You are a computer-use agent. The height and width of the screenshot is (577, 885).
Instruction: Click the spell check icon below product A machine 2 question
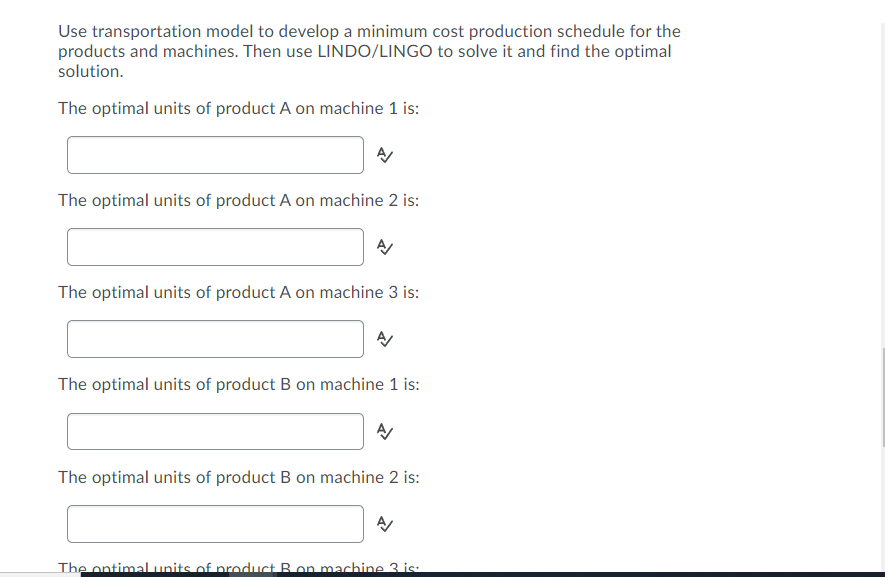tap(384, 247)
